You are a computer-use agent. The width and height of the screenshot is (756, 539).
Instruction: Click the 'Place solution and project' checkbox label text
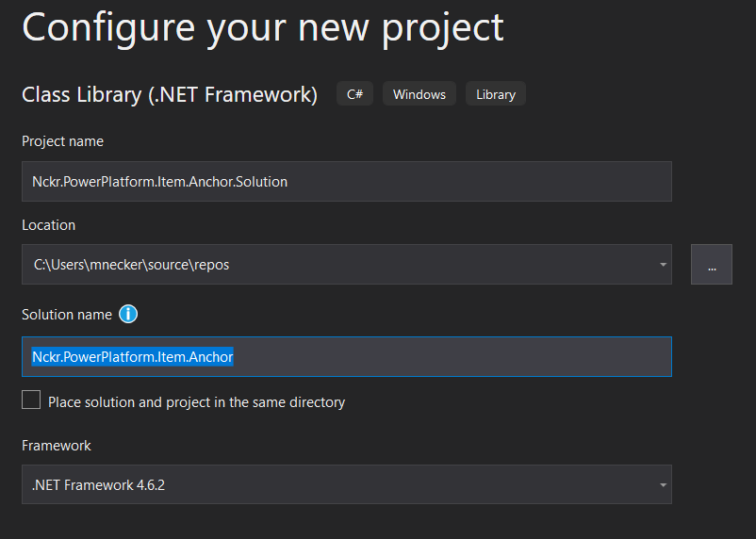tap(197, 402)
